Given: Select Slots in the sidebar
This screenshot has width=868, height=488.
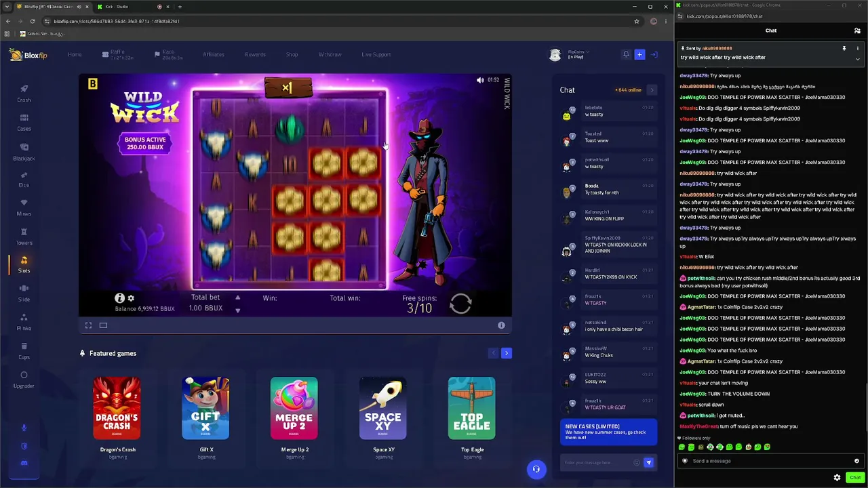Looking at the screenshot, I should (x=24, y=264).
